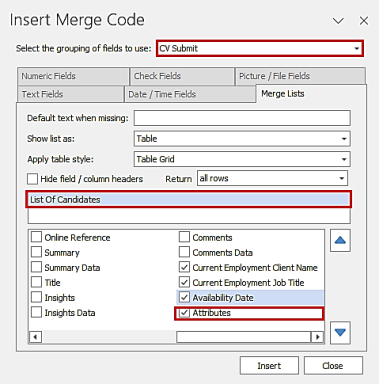This screenshot has height=384, width=379.
Task: Click the blue move-down arrow button
Action: (340, 332)
